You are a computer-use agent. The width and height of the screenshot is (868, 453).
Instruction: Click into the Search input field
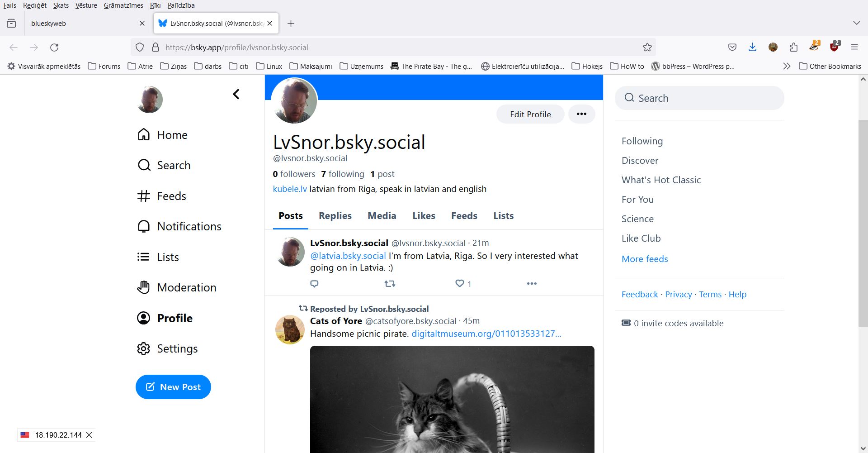(705, 98)
